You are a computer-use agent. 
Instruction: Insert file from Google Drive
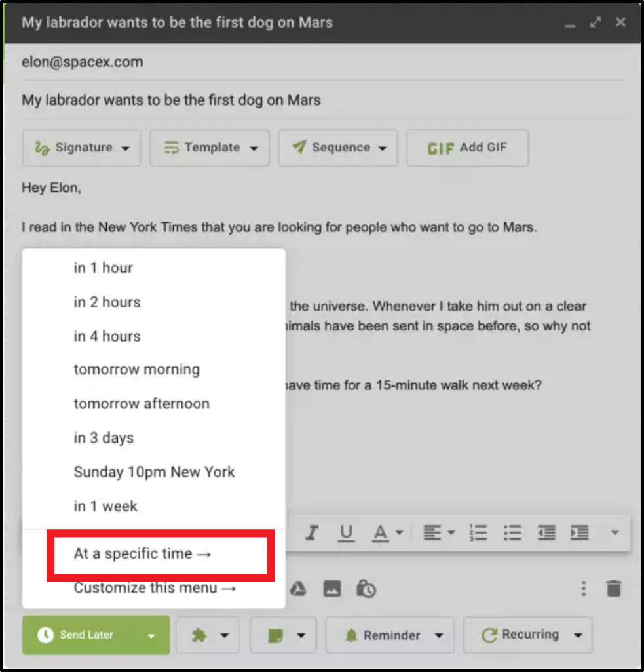point(299,589)
